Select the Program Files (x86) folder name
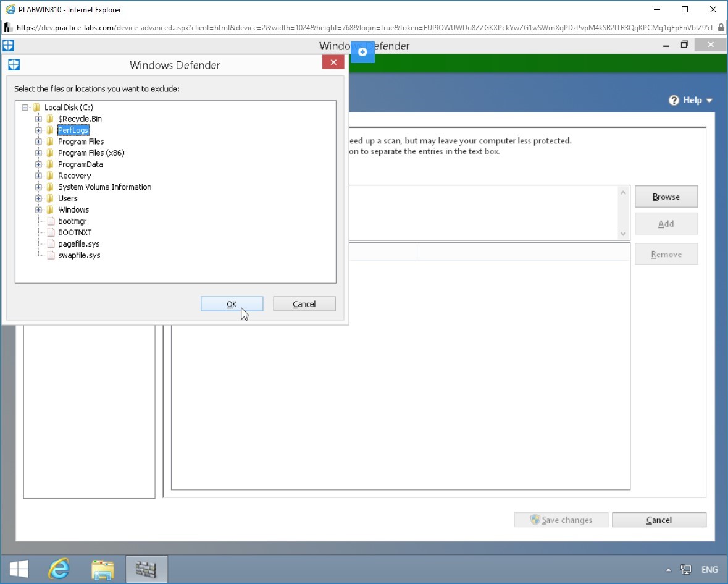 [91, 153]
